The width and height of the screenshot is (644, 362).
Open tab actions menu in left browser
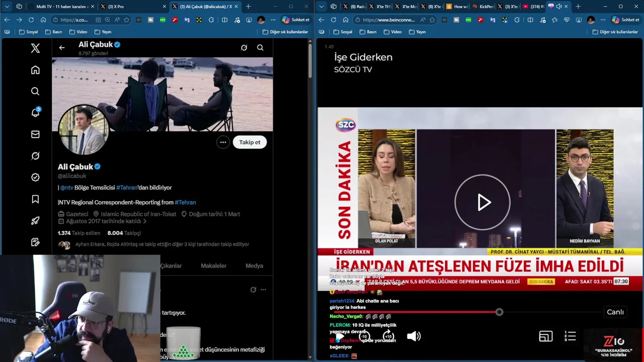pos(7,7)
